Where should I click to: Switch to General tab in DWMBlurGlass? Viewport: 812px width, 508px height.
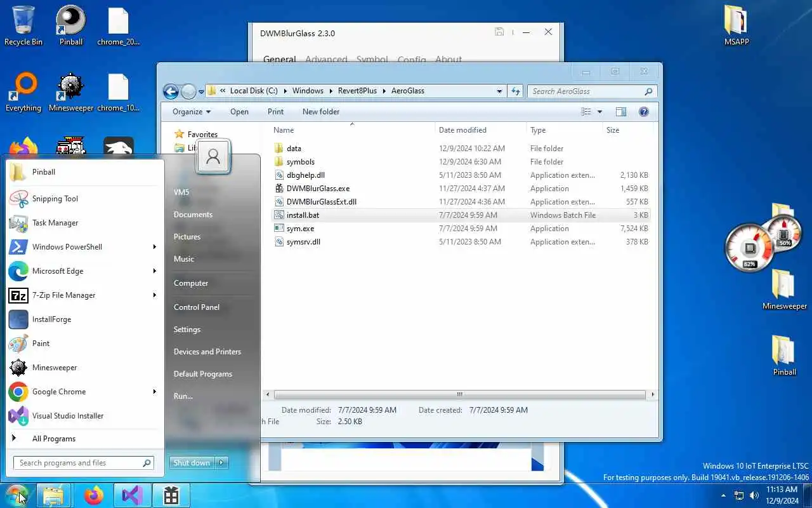pyautogui.click(x=279, y=59)
